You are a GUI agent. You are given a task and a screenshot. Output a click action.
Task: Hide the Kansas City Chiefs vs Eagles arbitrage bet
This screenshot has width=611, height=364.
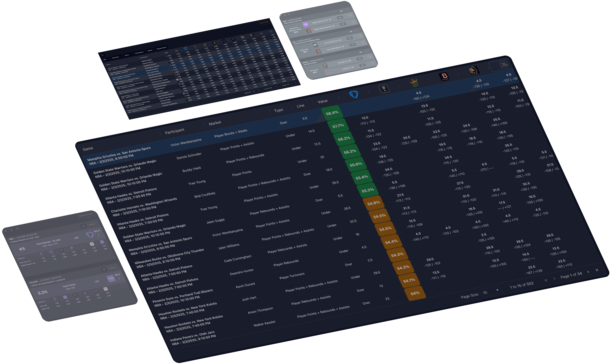point(357,30)
